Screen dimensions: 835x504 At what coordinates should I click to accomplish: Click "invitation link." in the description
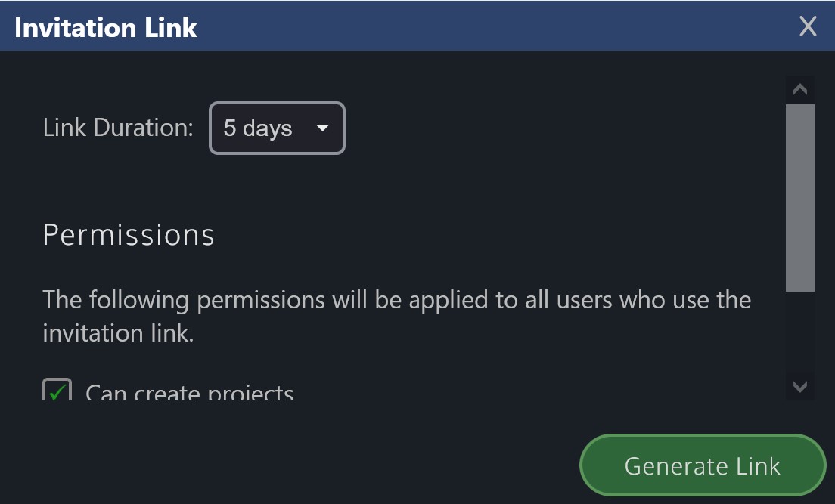tap(118, 333)
